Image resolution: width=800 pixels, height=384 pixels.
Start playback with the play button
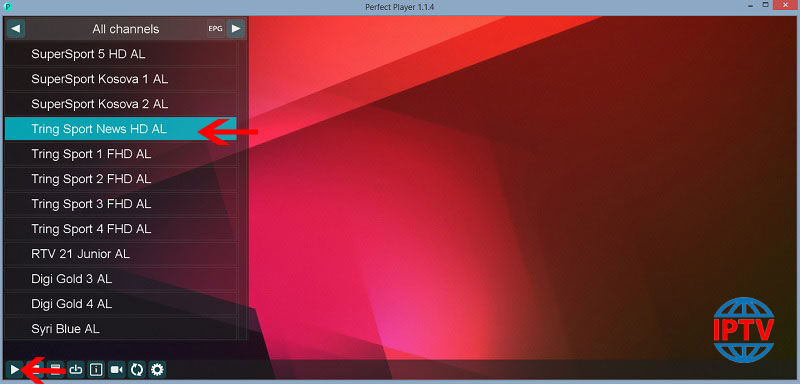[x=15, y=369]
